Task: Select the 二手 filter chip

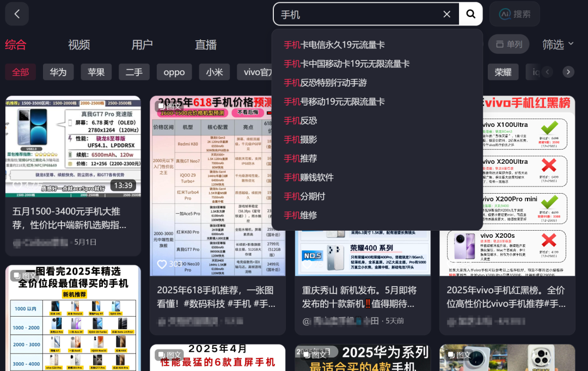Action: pos(134,72)
